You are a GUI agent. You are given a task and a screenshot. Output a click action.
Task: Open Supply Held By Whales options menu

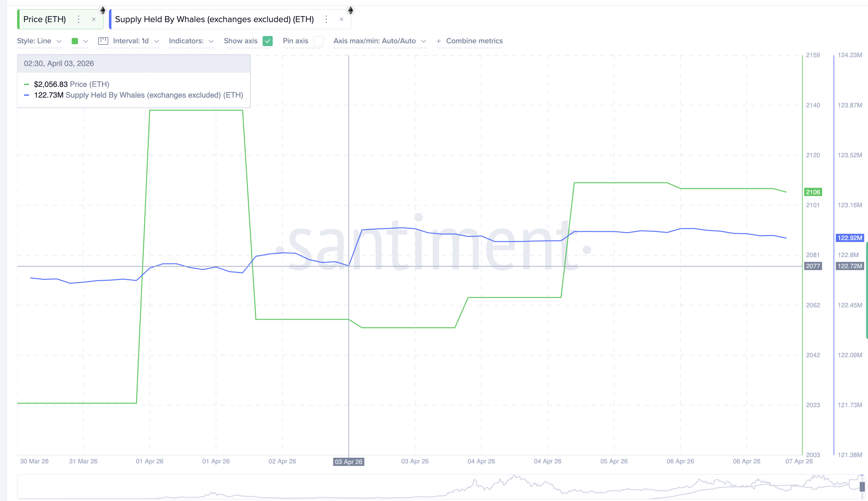click(x=326, y=19)
